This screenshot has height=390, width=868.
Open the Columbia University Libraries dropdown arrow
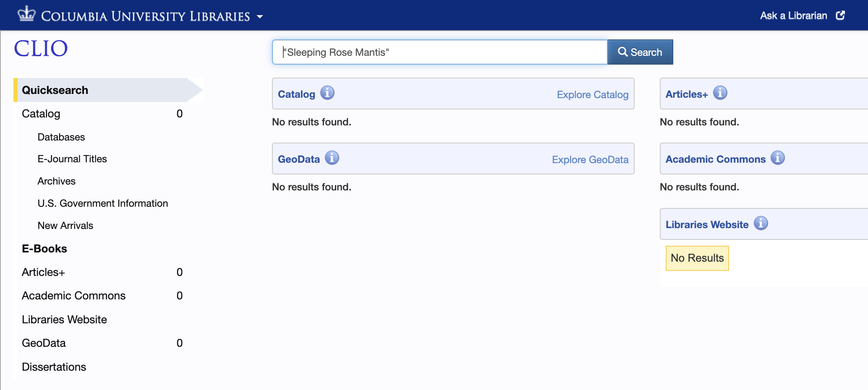point(260,17)
